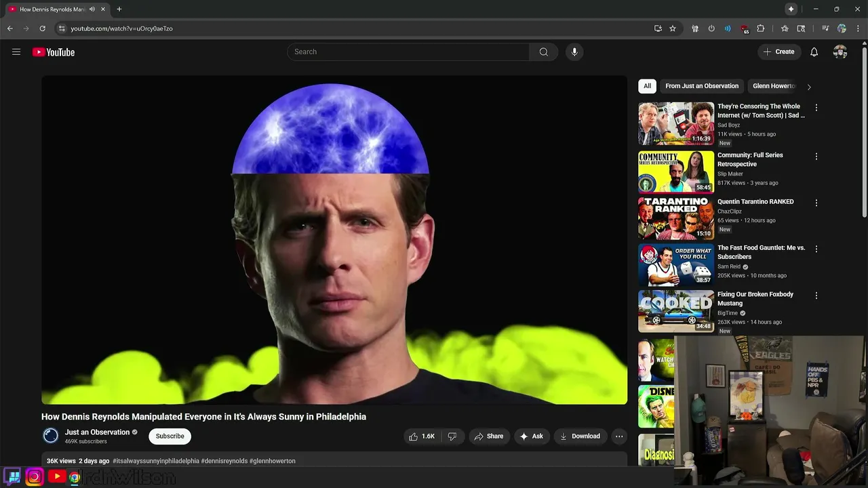Click the blue sound waves extension
868x488 pixels.
[x=728, y=28]
